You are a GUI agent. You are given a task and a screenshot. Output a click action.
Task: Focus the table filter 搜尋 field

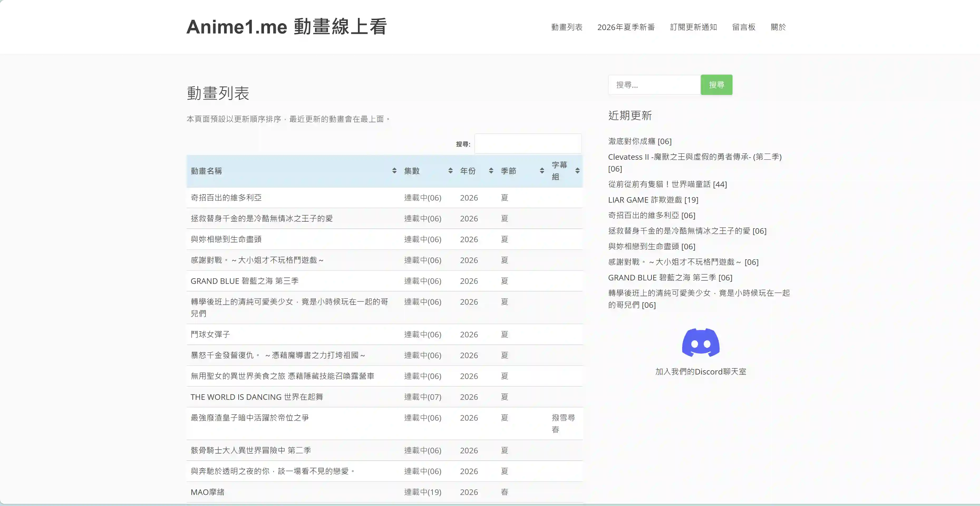528,143
